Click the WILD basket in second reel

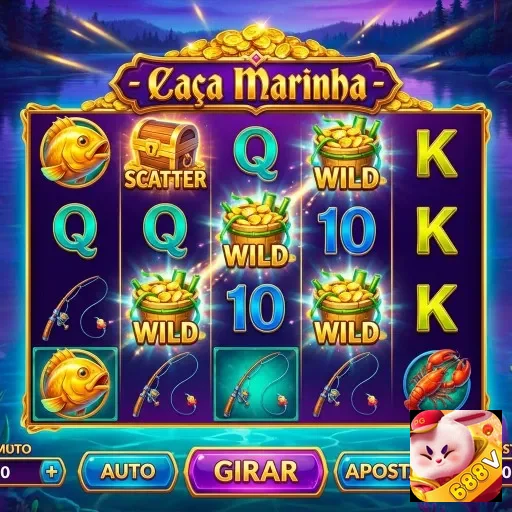165,308
